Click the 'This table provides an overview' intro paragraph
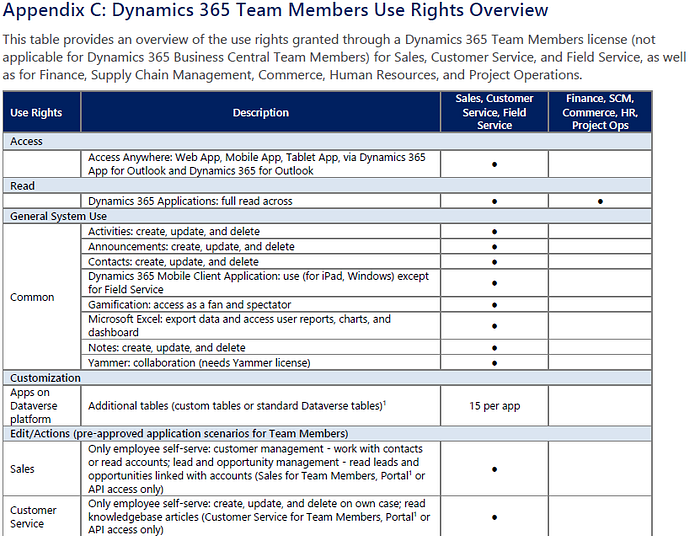This screenshot has width=700, height=536. click(344, 57)
